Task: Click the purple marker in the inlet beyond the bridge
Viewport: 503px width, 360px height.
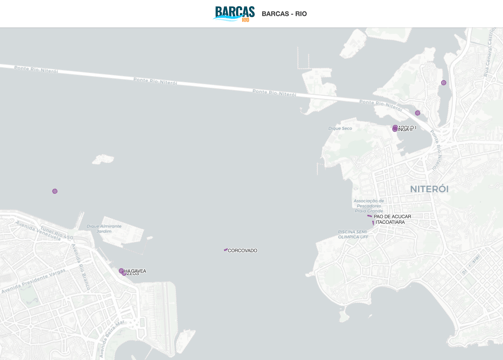Action: pos(443,82)
